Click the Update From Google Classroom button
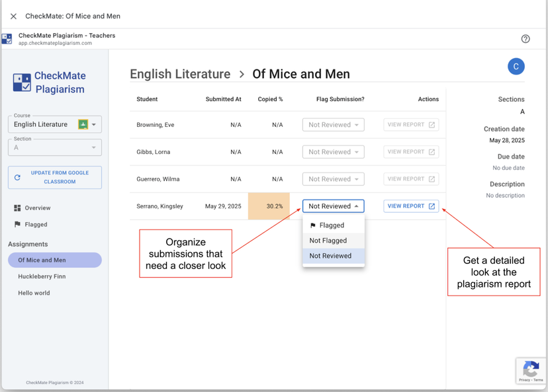 pos(54,177)
